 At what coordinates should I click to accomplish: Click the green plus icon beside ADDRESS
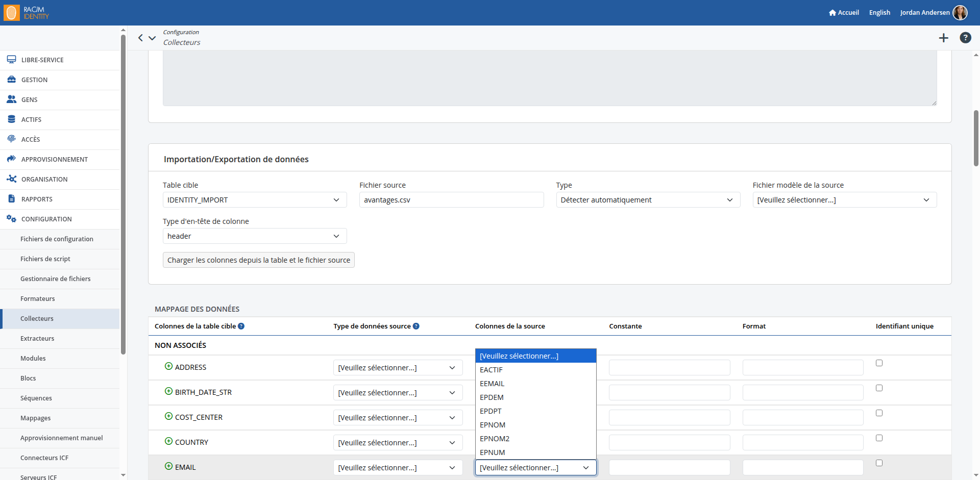click(x=168, y=366)
